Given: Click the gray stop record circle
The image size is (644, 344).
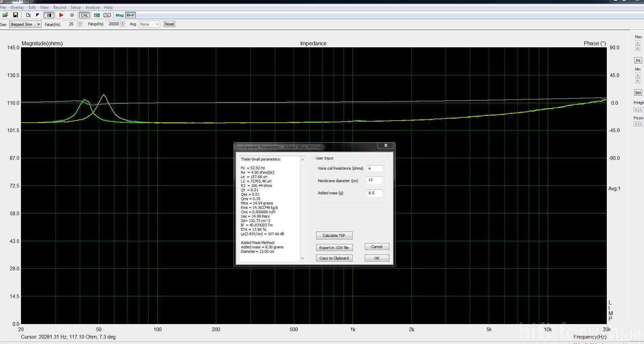Looking at the screenshot, I should point(72,15).
